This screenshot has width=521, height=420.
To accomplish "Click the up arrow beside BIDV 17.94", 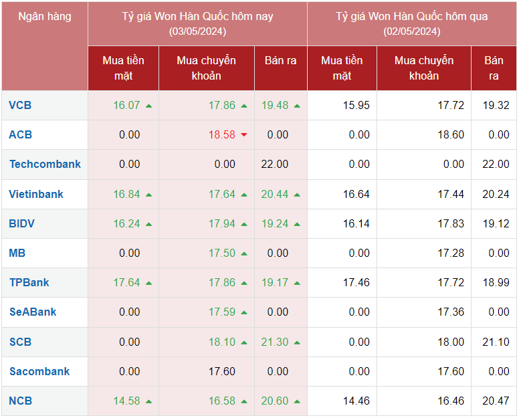I will (244, 224).
